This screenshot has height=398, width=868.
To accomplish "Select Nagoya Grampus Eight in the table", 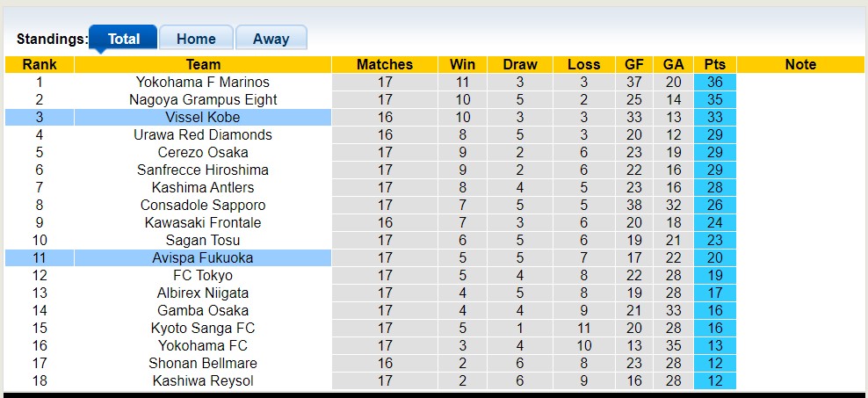I will coord(203,99).
